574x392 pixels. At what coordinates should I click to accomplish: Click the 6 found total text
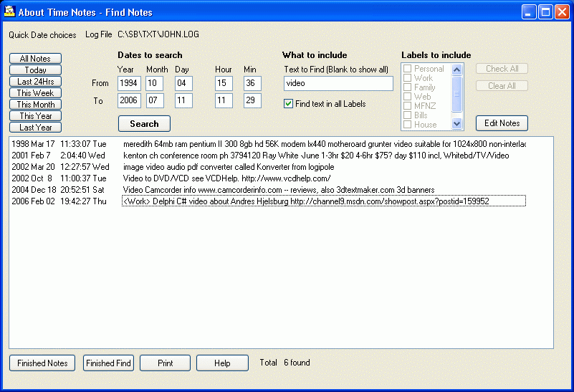tap(297, 363)
